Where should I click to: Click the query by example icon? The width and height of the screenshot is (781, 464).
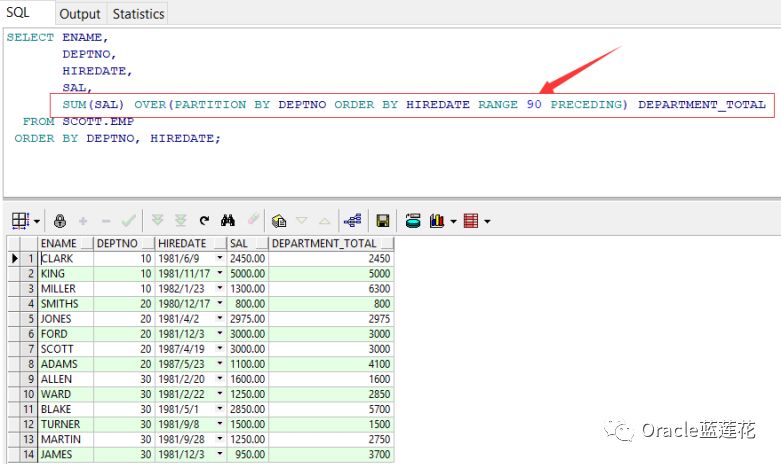click(279, 221)
